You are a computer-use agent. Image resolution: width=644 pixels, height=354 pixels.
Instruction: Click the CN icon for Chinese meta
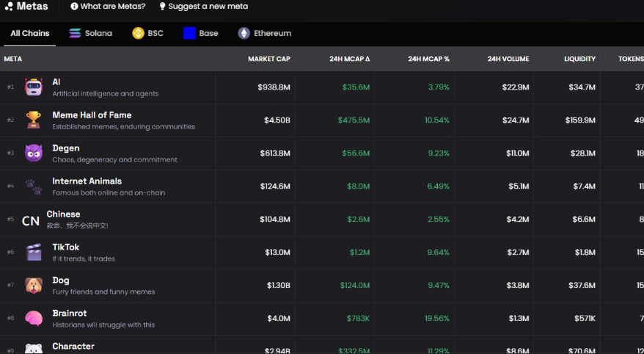coord(31,221)
